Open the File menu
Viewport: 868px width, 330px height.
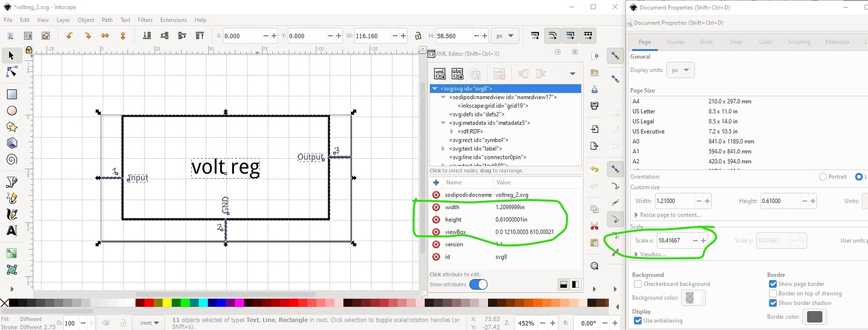click(x=8, y=20)
